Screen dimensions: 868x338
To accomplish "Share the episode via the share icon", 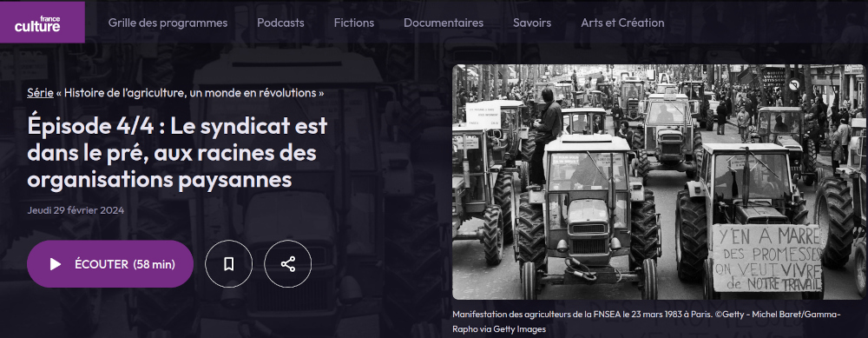I will (x=288, y=264).
